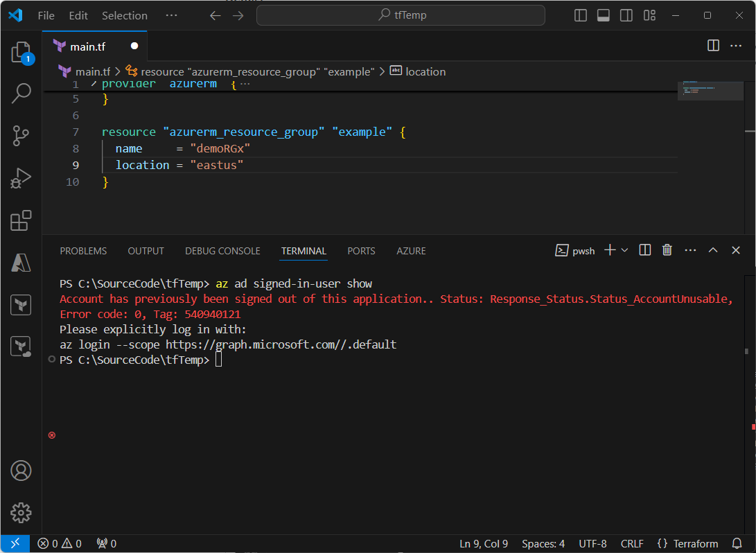Open the HashiCorp Terraform view icon
This screenshot has width=756, height=553.
(21, 305)
